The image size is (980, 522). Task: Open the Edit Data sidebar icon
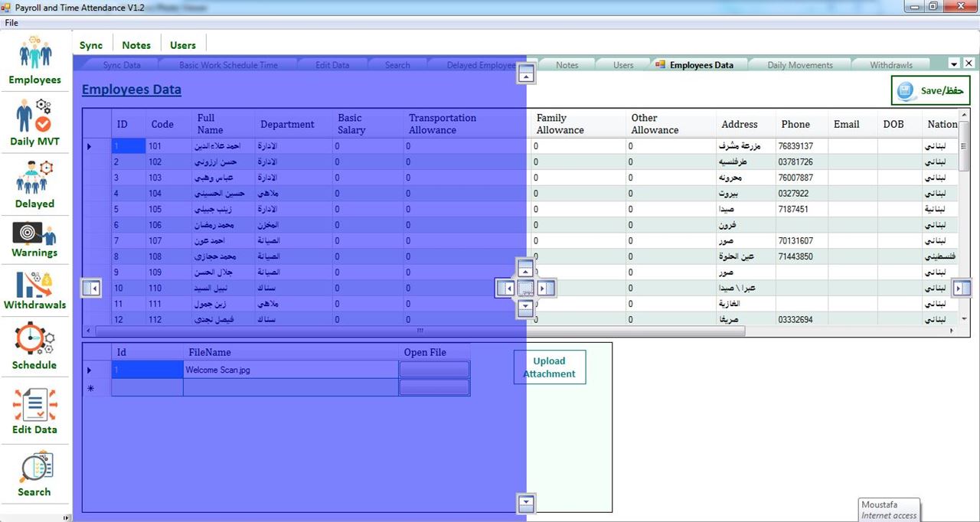point(35,411)
